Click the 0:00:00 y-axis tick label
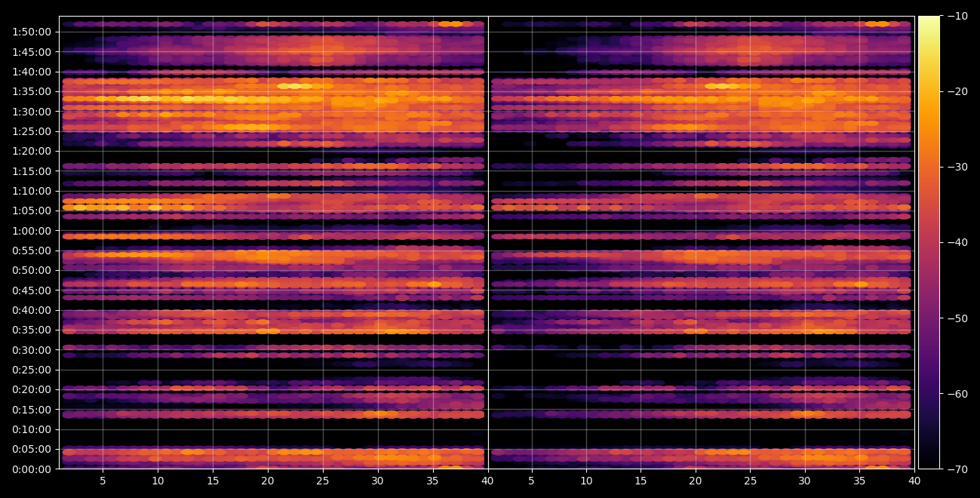Image resolution: width=980 pixels, height=498 pixels. [x=32, y=469]
